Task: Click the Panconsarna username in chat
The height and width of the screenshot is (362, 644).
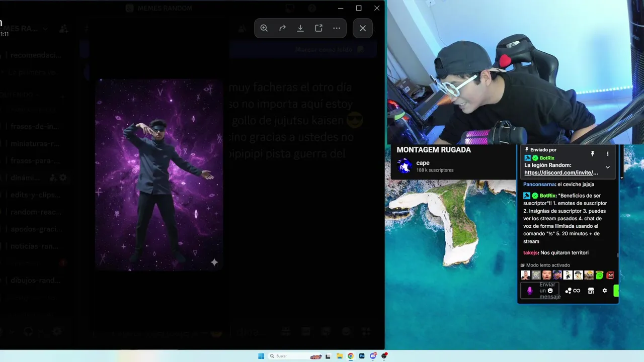Action: tap(539, 184)
